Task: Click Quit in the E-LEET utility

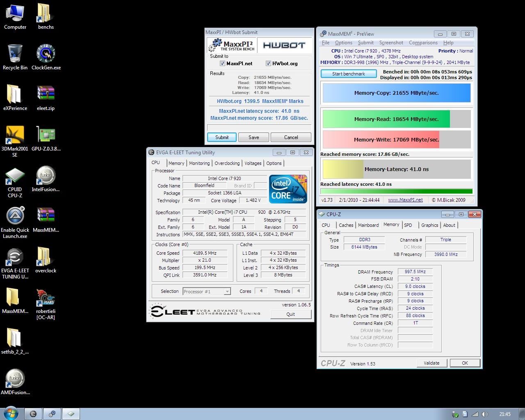Action: tap(290, 314)
